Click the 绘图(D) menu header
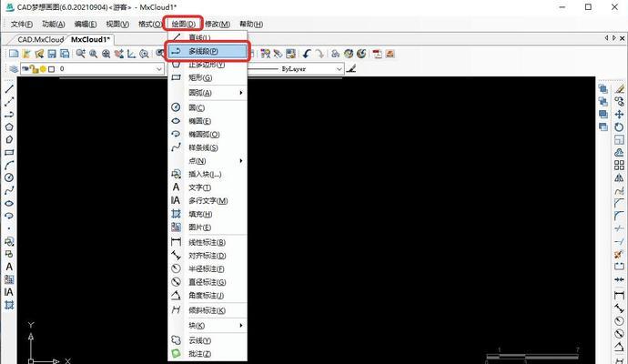This screenshot has height=364, width=628. click(184, 24)
